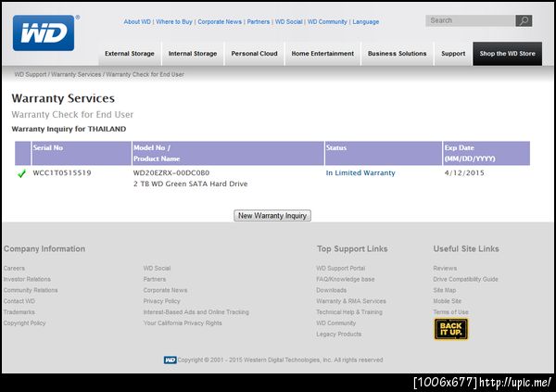Open the Partners link in the top bar
This screenshot has width=556, height=392.
tap(259, 22)
